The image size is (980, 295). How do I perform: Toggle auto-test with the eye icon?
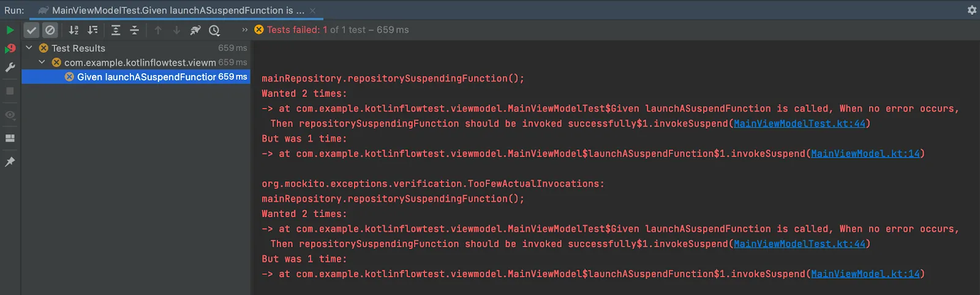click(10, 115)
